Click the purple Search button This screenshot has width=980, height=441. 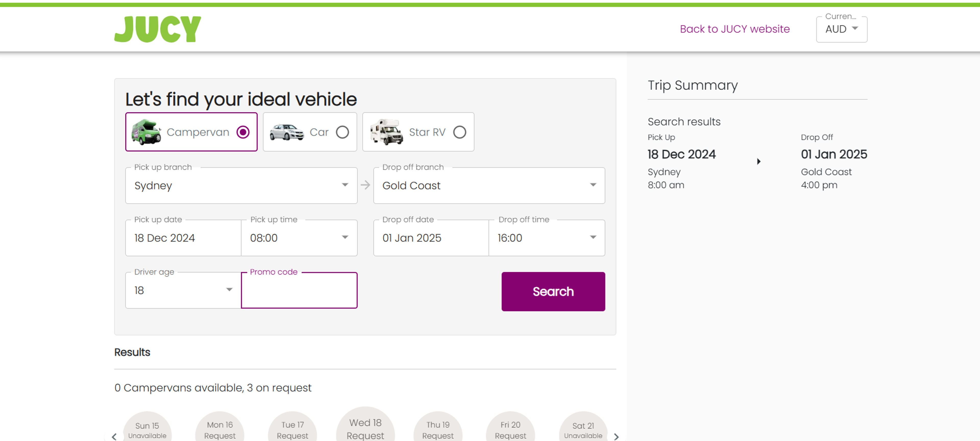coord(553,291)
